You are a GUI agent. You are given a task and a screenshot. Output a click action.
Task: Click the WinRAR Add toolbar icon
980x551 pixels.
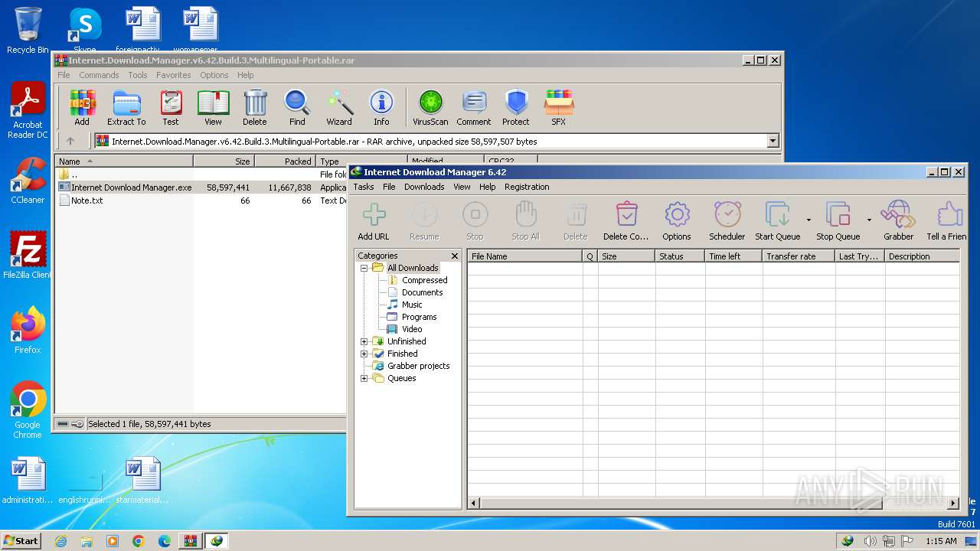tap(82, 108)
